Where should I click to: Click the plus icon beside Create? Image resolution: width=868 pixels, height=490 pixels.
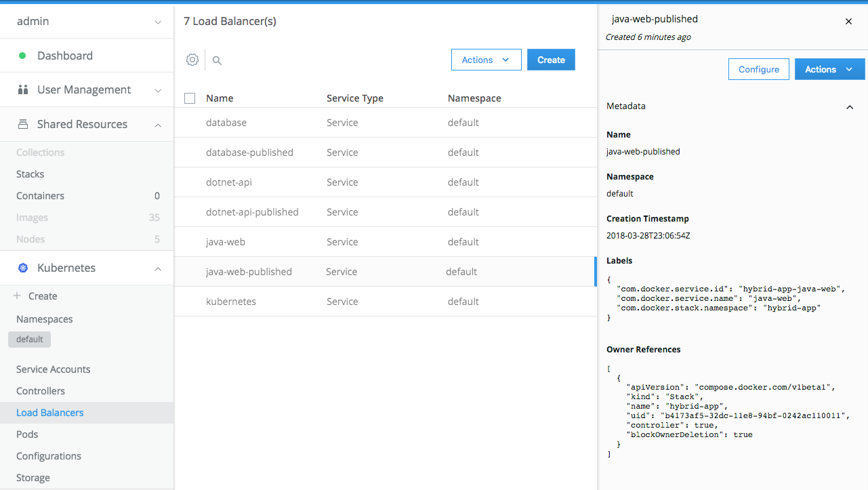(x=17, y=296)
